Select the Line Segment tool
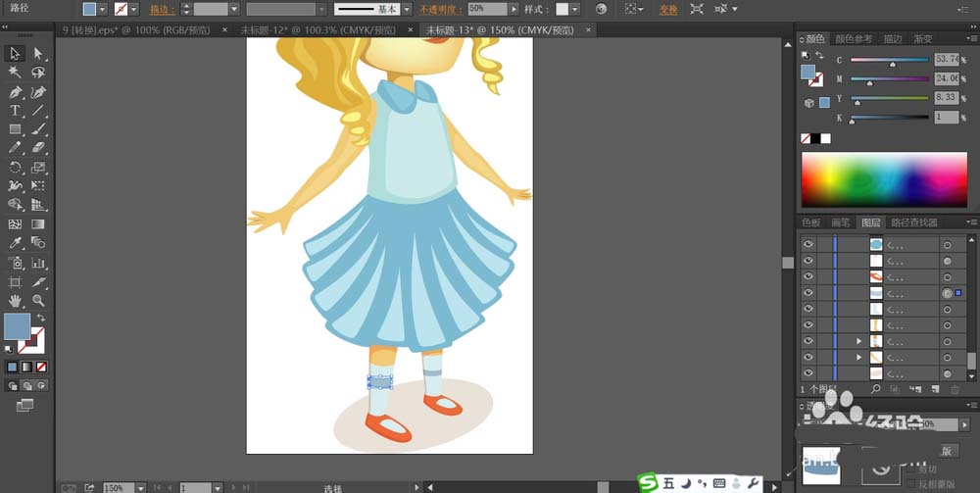This screenshot has width=980, height=493. click(39, 111)
